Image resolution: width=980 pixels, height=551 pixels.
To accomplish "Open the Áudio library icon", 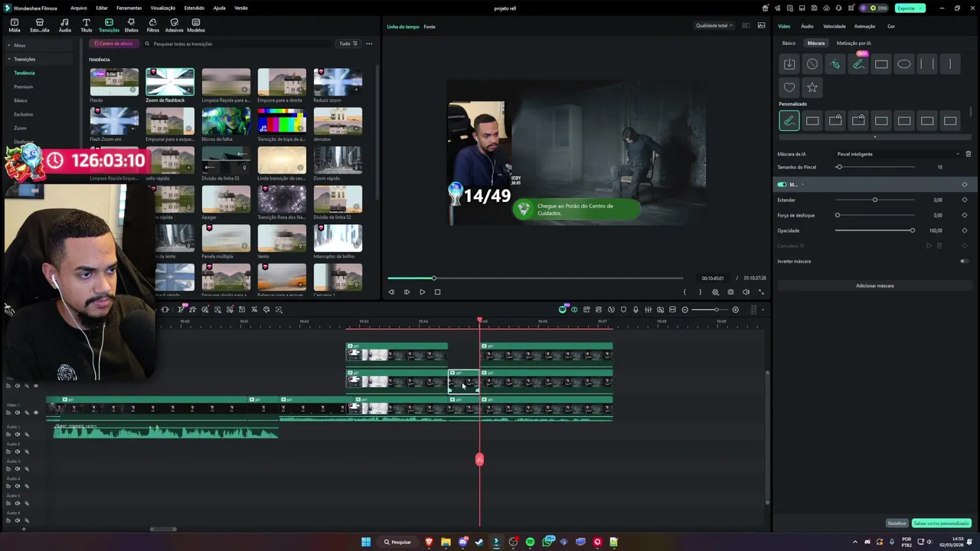I will click(65, 25).
